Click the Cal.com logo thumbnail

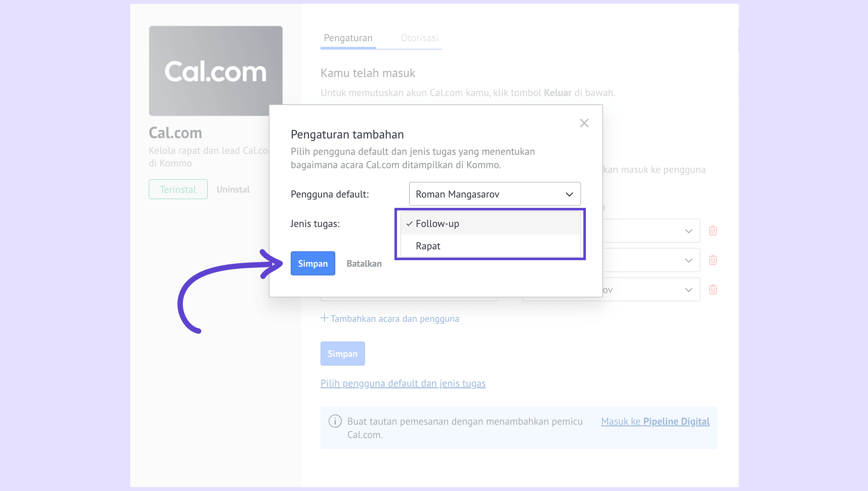216,71
